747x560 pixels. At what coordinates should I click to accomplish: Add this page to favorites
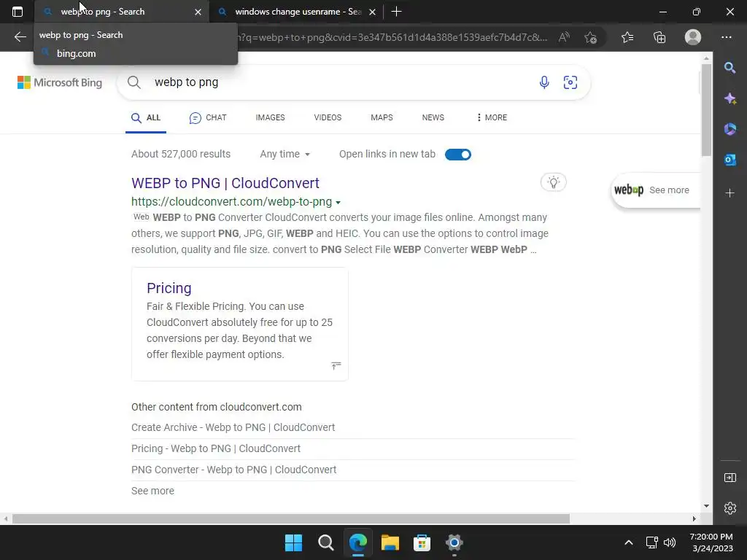click(x=591, y=37)
